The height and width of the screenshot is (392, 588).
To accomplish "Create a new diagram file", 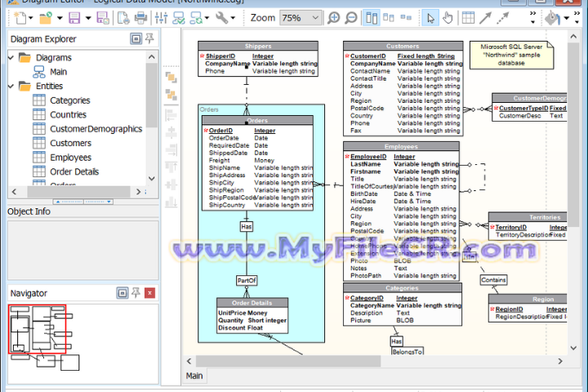I will point(20,18).
